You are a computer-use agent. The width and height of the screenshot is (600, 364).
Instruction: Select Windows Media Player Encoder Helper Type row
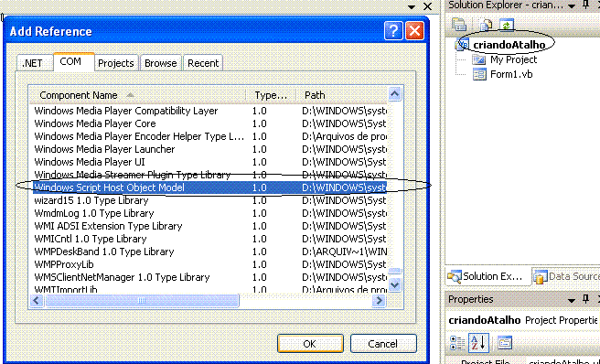209,136
